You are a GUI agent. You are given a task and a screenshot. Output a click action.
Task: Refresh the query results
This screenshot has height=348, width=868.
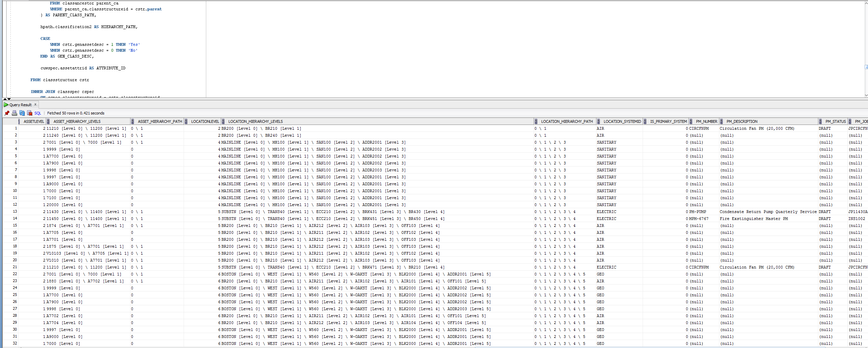[x=22, y=113]
